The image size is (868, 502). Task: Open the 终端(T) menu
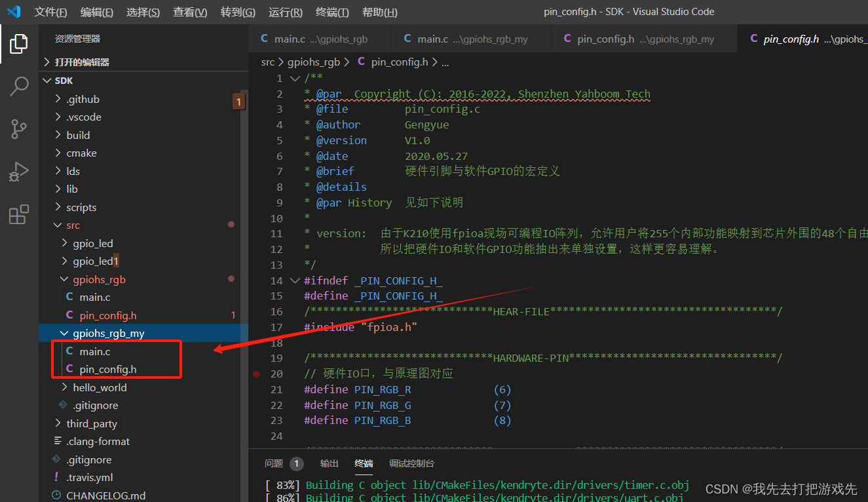point(332,12)
